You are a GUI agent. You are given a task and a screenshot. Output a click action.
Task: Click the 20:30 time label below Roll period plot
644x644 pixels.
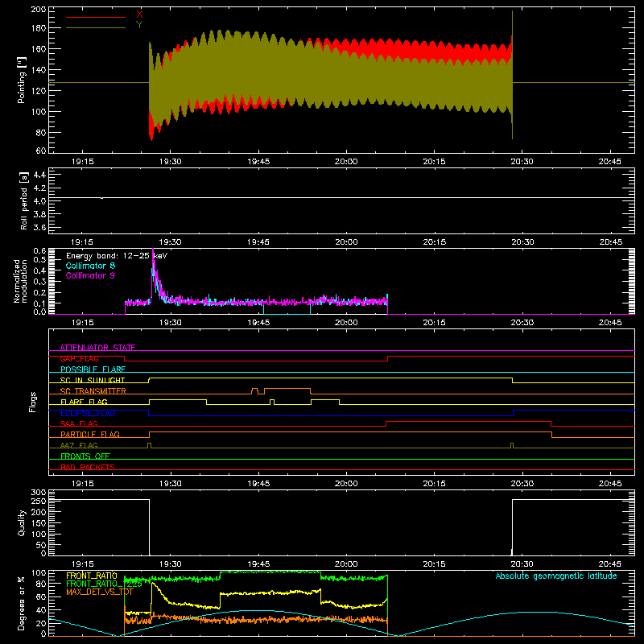(522, 242)
